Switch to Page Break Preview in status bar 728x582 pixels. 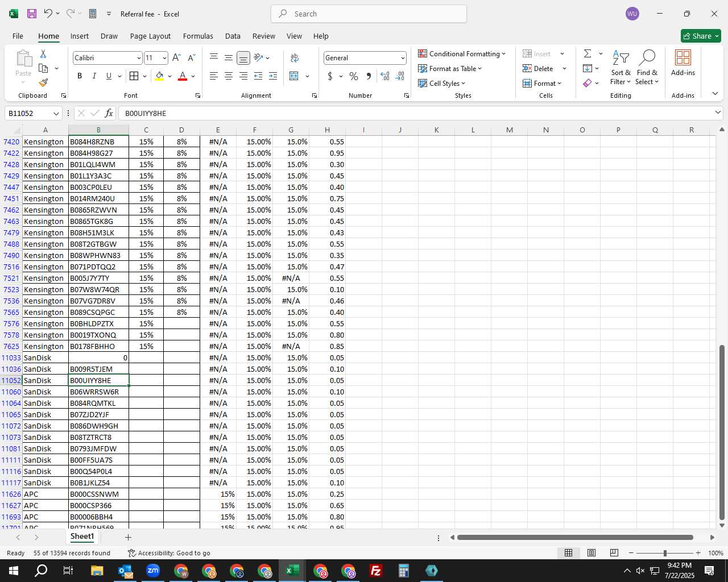click(614, 553)
